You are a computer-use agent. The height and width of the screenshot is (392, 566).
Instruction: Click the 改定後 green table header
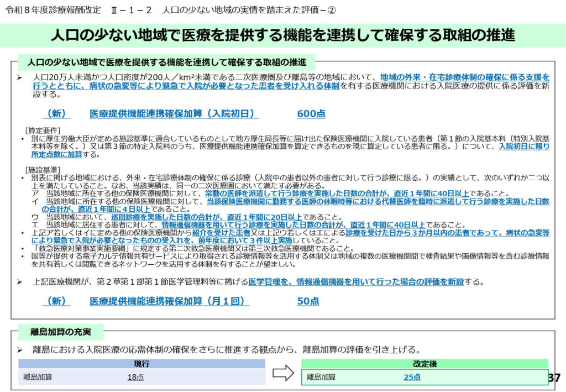point(424,364)
